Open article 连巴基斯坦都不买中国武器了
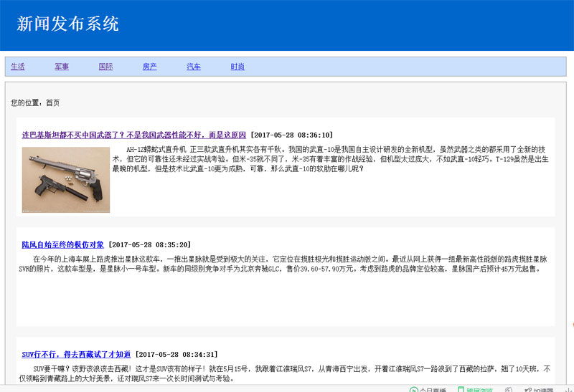574x392 pixels. [x=133, y=135]
